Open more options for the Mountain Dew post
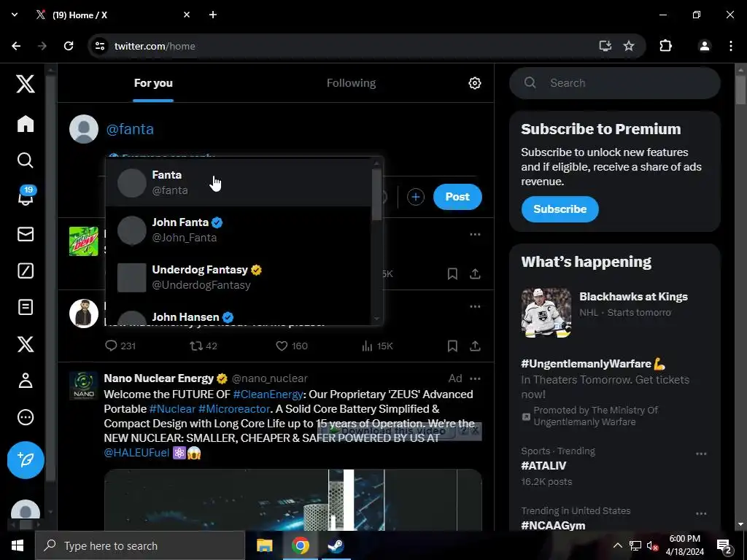Image resolution: width=747 pixels, height=560 pixels. pos(475,234)
